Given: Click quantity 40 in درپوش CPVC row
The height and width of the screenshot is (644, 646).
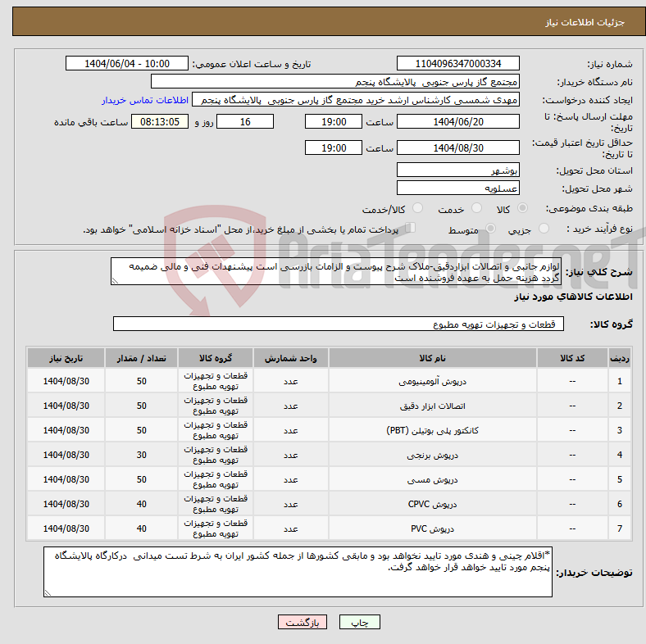Looking at the screenshot, I should tap(141, 504).
